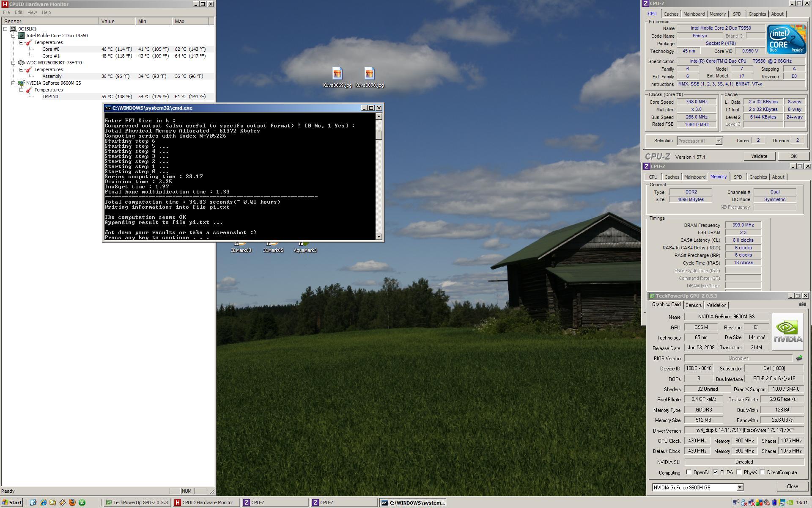Open the GPU selection dropdown in GPU-Z
This screenshot has width=812, height=508.
coord(740,487)
